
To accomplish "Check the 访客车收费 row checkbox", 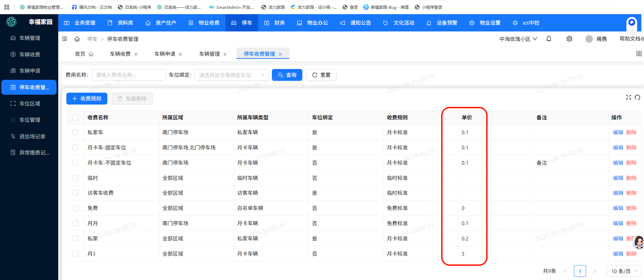I will tap(75, 193).
